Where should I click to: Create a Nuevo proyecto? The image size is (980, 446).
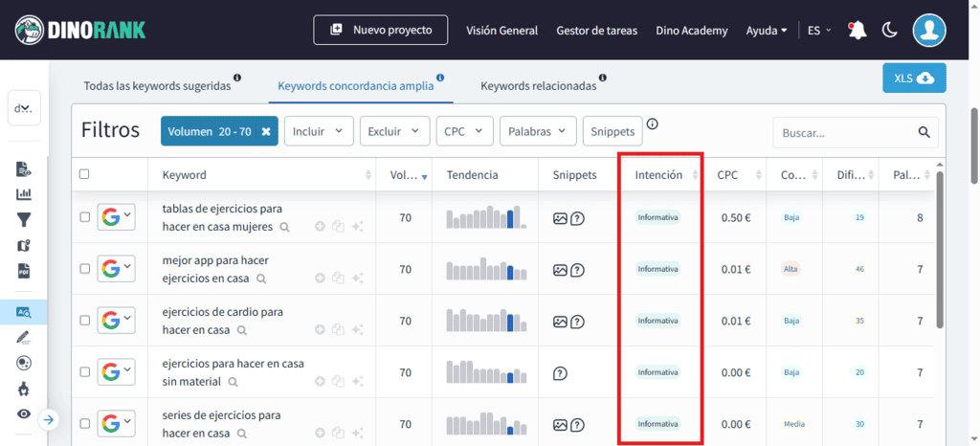tap(381, 30)
